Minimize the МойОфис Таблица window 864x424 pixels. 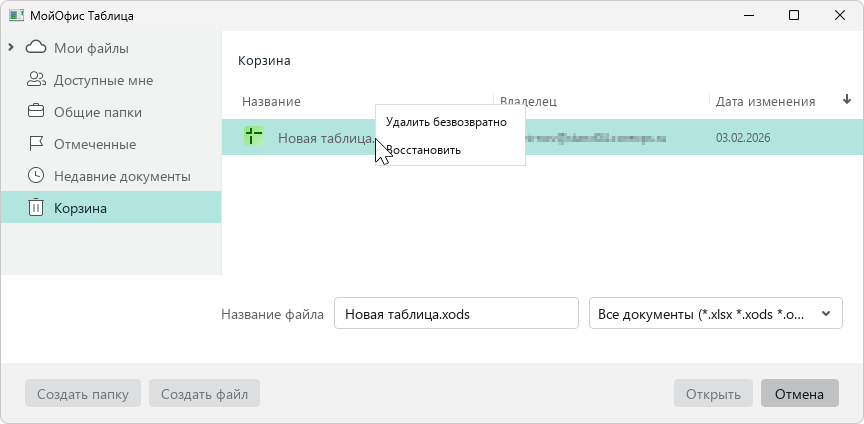pos(748,15)
